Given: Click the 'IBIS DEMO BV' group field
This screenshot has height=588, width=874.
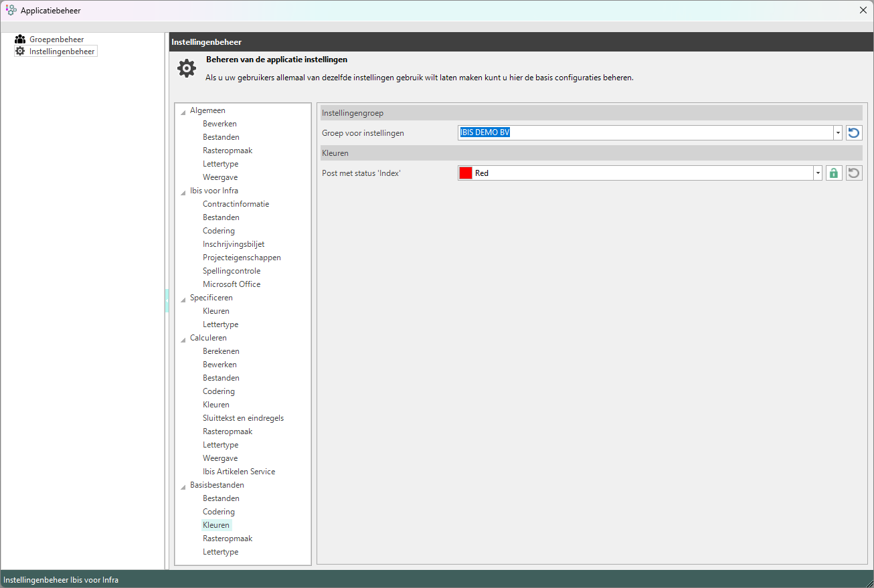Looking at the screenshot, I should [642, 133].
